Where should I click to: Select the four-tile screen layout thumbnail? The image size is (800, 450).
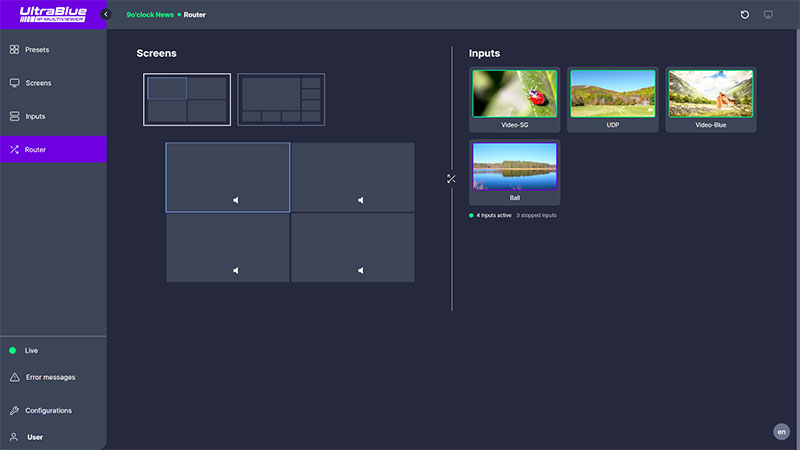tap(187, 99)
